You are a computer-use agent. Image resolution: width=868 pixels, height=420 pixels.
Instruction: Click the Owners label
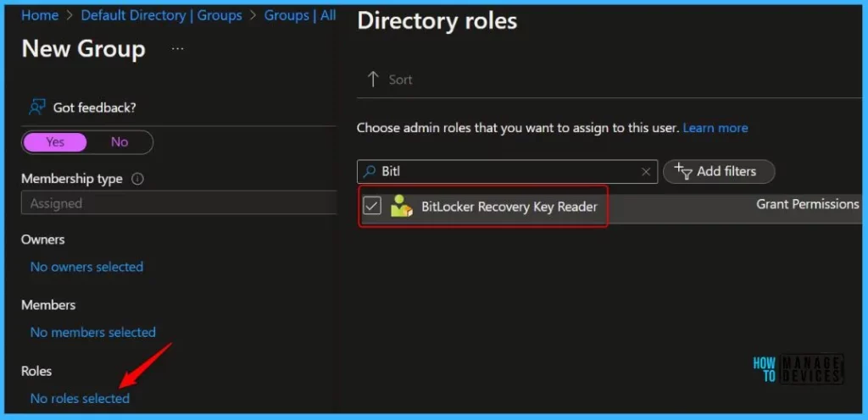coord(42,240)
